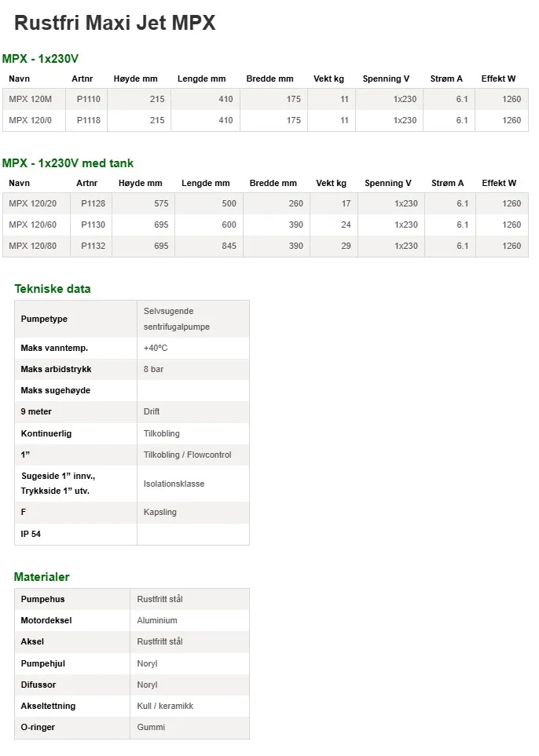Click the MPX - 1x230V med tank heading

pos(68,163)
